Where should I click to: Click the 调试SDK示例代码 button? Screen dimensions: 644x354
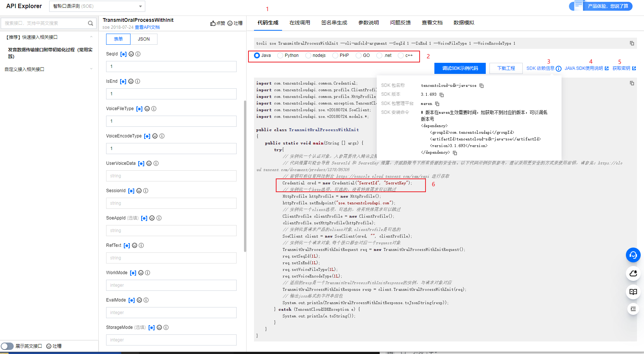pyautogui.click(x=460, y=68)
